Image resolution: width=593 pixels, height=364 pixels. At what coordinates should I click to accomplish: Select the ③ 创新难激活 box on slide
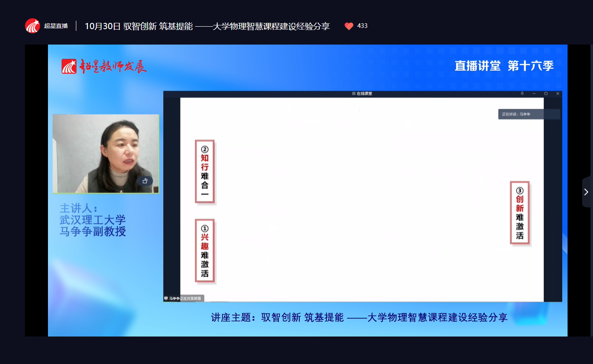[x=520, y=213]
